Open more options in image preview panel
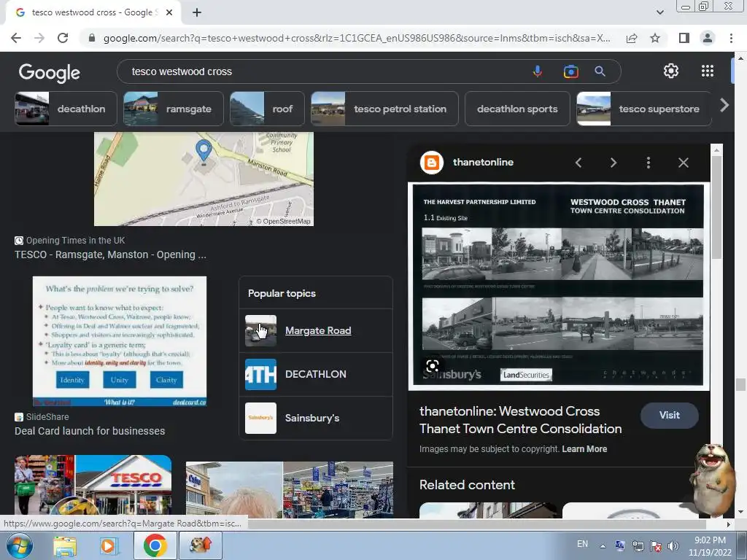Viewport: 747px width, 560px height. 649,163
